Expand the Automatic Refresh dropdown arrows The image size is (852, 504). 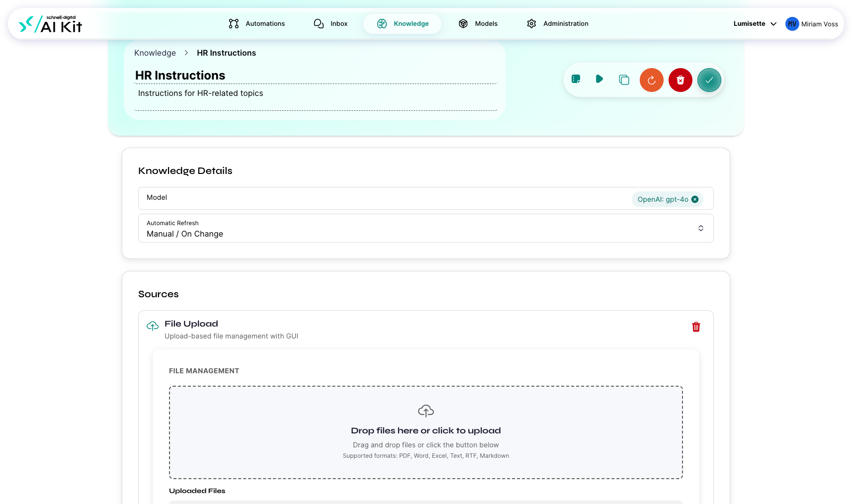(700, 228)
